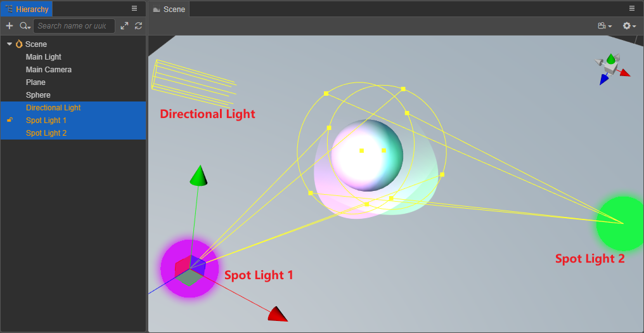The image size is (644, 333).
Task: Click the red X move arrow handle
Action: pos(278,314)
